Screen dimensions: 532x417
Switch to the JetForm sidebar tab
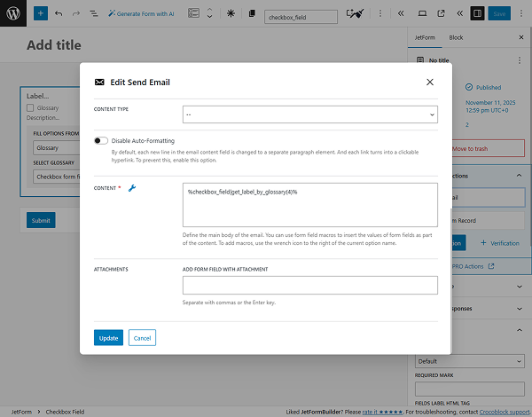(425, 37)
